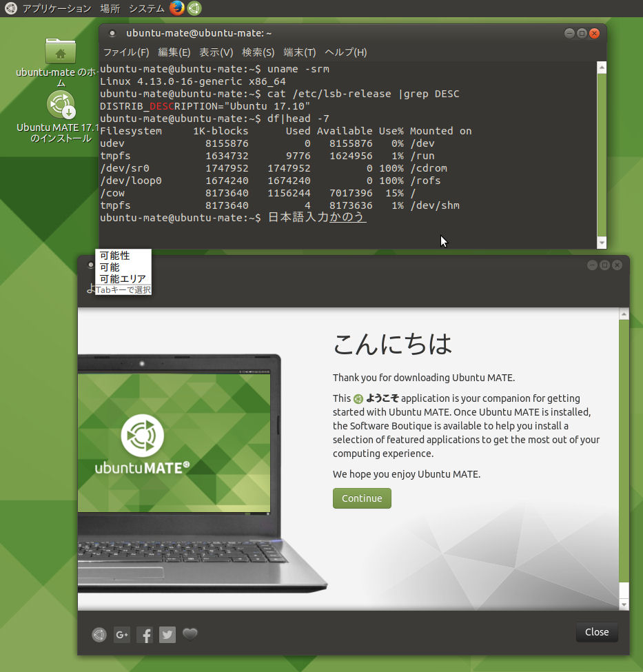Click the udev row in df output
This screenshot has width=643, height=672.
(267, 143)
